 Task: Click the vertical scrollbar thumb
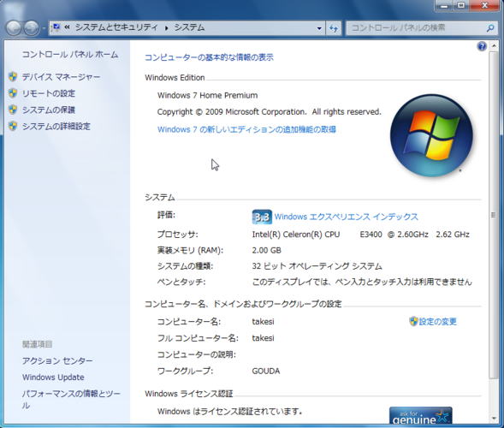(x=494, y=215)
